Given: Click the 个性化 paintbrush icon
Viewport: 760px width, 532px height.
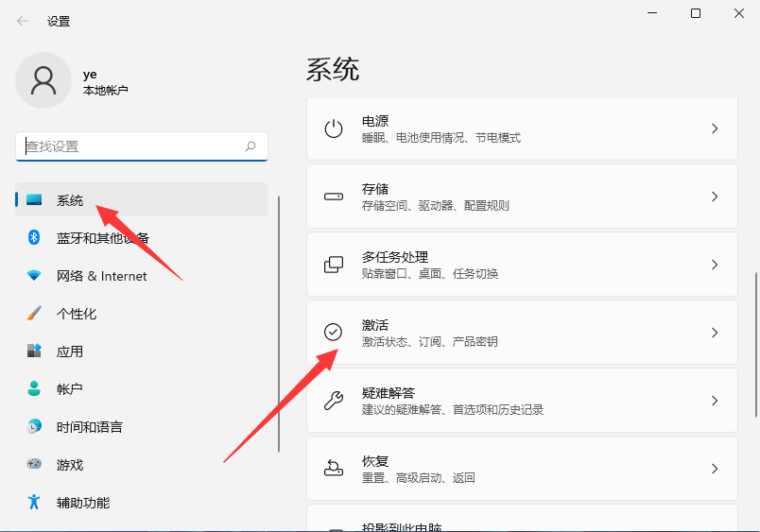Looking at the screenshot, I should (x=34, y=313).
